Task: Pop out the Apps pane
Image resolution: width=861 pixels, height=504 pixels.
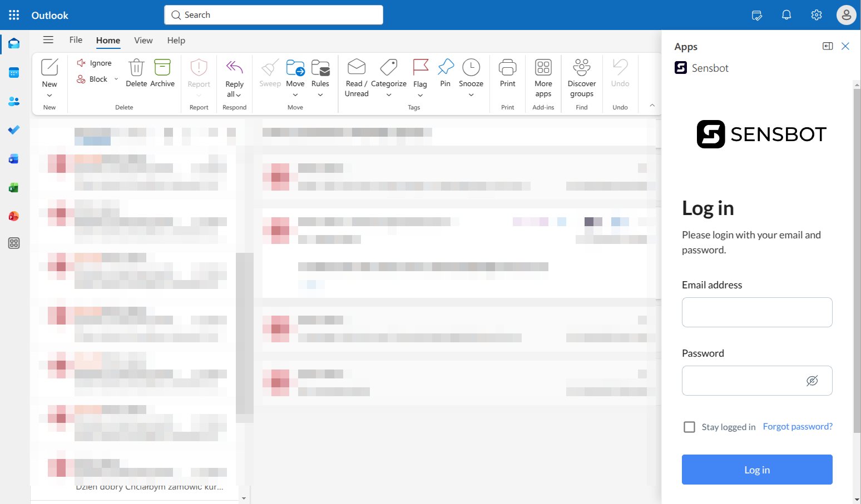Action: pyautogui.click(x=828, y=46)
